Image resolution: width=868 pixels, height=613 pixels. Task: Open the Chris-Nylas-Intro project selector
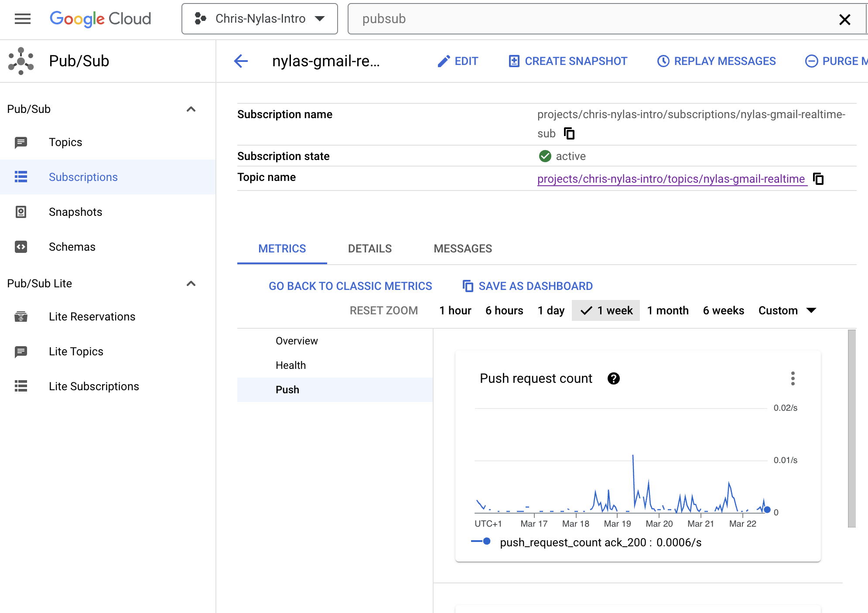[260, 19]
